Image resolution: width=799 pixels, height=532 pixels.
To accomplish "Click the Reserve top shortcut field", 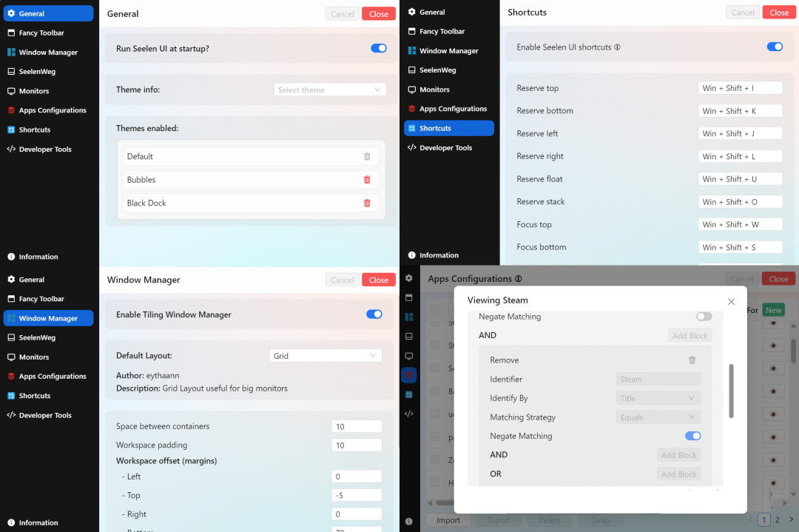I will [740, 88].
